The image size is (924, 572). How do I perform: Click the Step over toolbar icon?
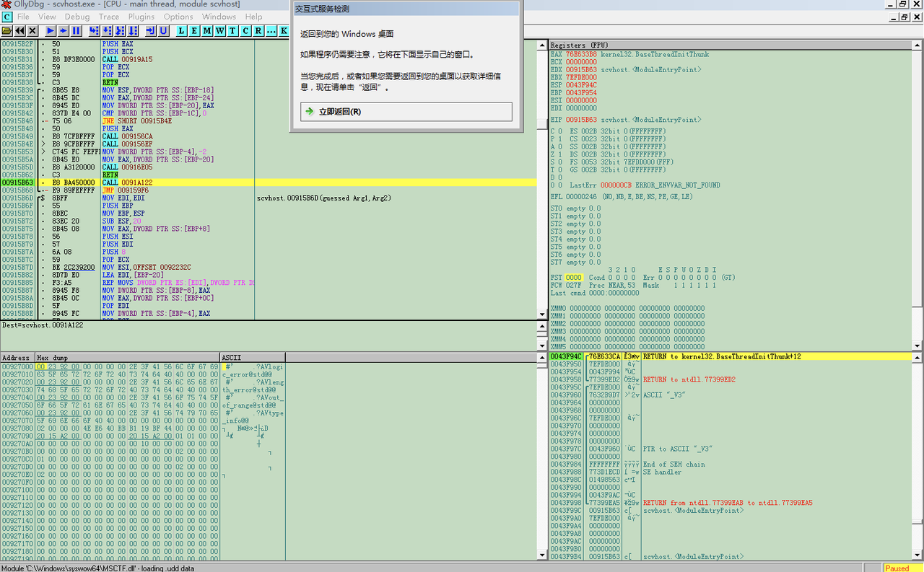pyautogui.click(x=108, y=30)
